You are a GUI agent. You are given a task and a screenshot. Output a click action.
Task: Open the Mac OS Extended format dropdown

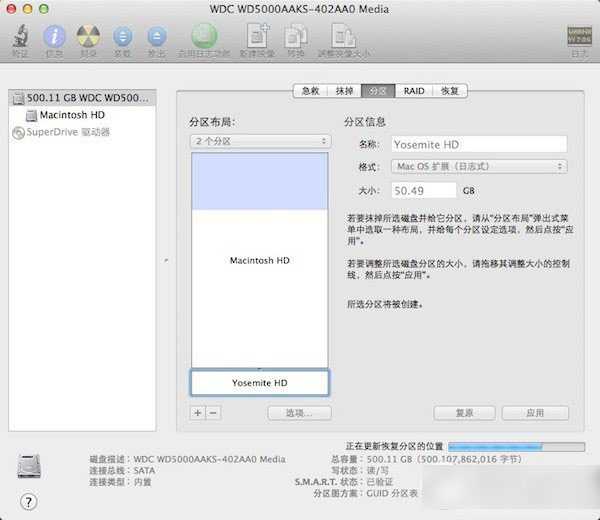pyautogui.click(x=479, y=166)
